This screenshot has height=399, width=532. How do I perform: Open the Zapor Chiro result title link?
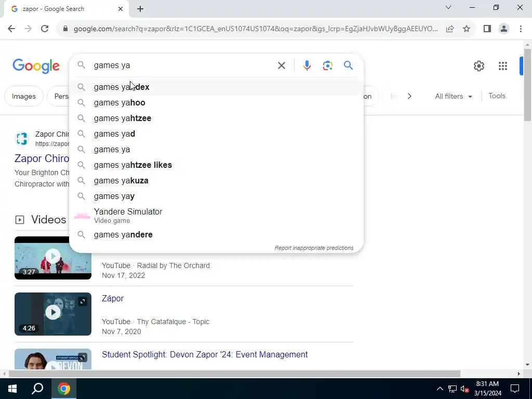[x=42, y=158]
